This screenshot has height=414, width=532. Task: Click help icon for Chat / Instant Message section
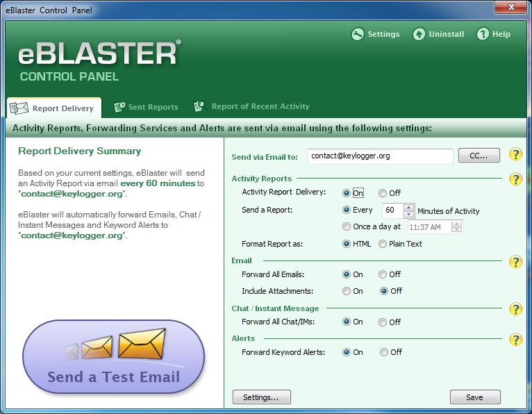pos(515,309)
